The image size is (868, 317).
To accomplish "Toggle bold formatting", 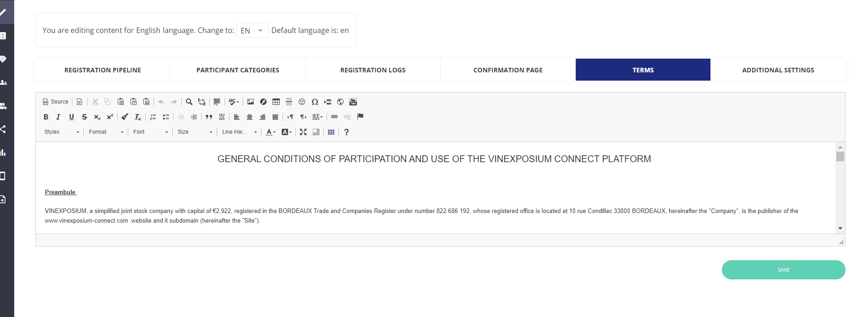I will [46, 117].
